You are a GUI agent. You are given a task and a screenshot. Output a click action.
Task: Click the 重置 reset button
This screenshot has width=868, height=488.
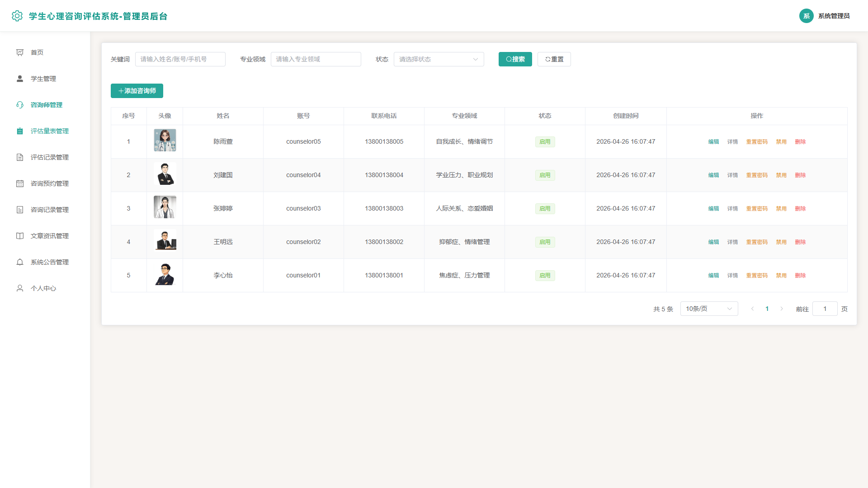(x=554, y=59)
